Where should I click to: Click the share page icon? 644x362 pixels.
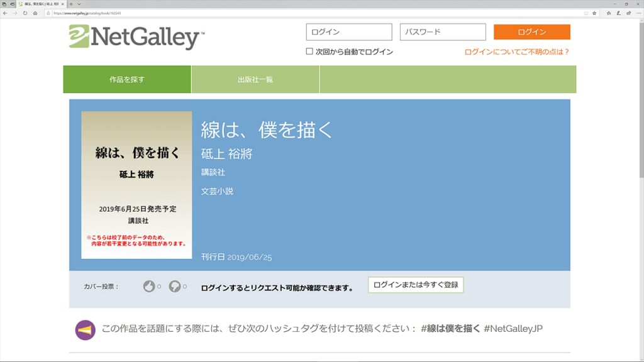click(x=628, y=13)
